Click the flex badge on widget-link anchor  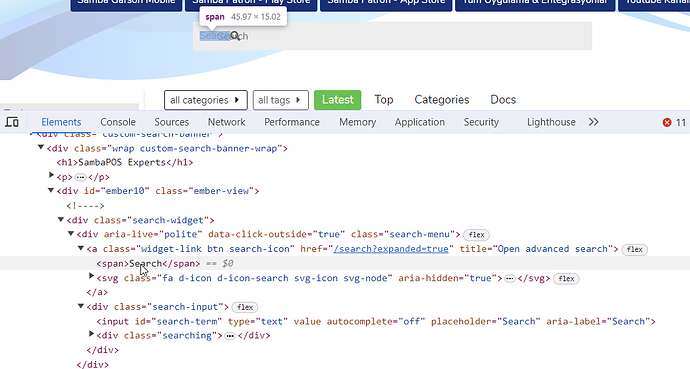point(635,249)
